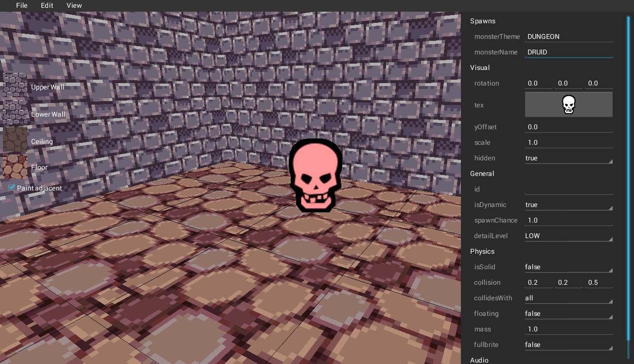
Task: Open the View menu
Action: (x=74, y=5)
